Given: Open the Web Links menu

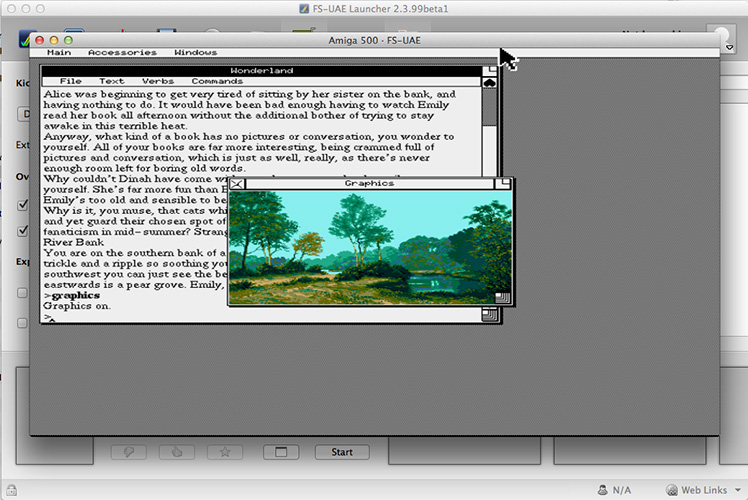Looking at the screenshot, I should (698, 490).
